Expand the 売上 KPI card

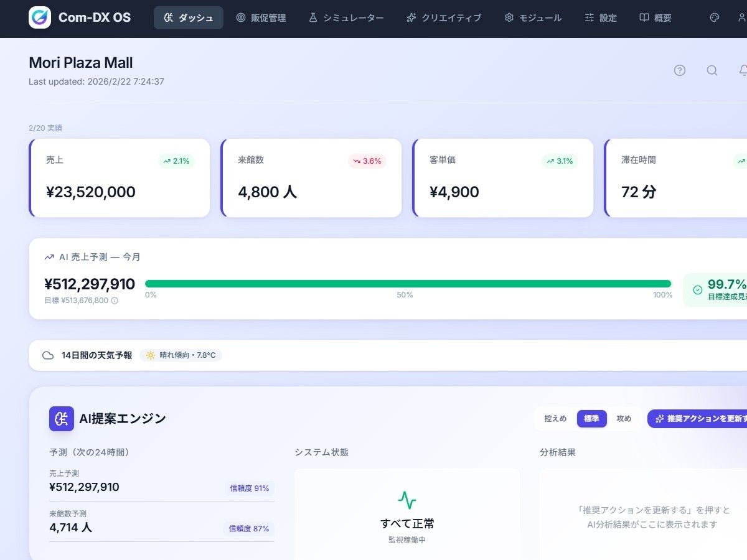pyautogui.click(x=120, y=178)
